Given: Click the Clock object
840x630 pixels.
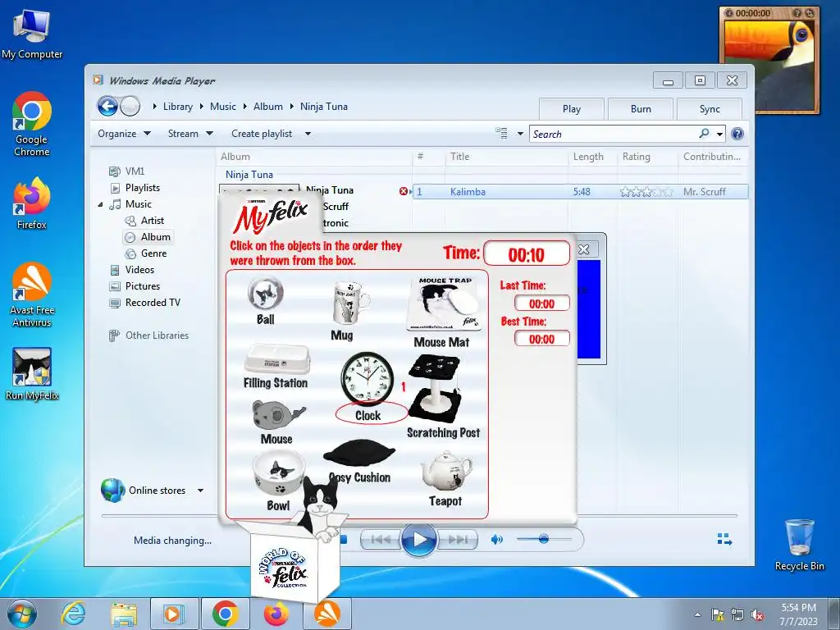Looking at the screenshot, I should pyautogui.click(x=367, y=377).
